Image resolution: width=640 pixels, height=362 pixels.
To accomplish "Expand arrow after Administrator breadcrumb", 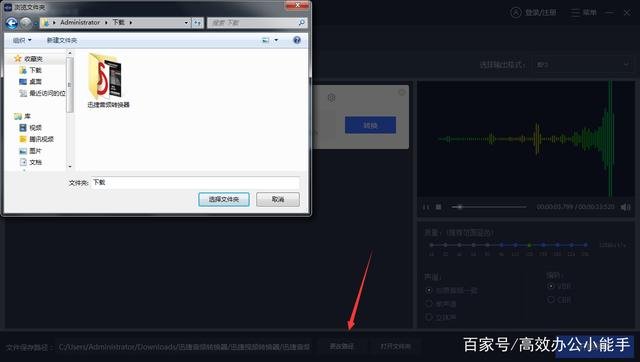I will click(106, 23).
